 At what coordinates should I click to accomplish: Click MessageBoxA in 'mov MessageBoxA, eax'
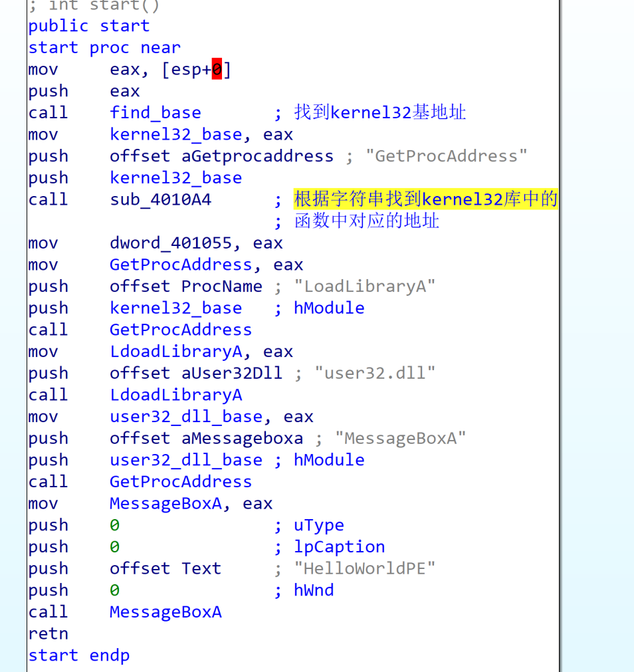(x=165, y=504)
